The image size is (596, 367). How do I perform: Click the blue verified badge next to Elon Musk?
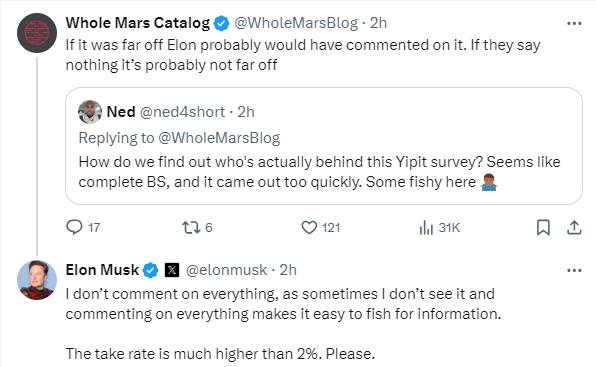151,270
